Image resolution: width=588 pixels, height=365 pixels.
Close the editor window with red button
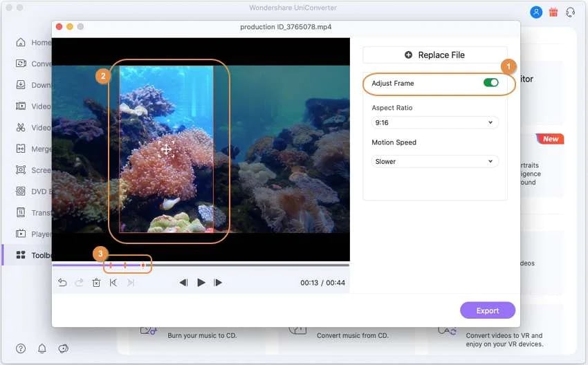(59, 26)
